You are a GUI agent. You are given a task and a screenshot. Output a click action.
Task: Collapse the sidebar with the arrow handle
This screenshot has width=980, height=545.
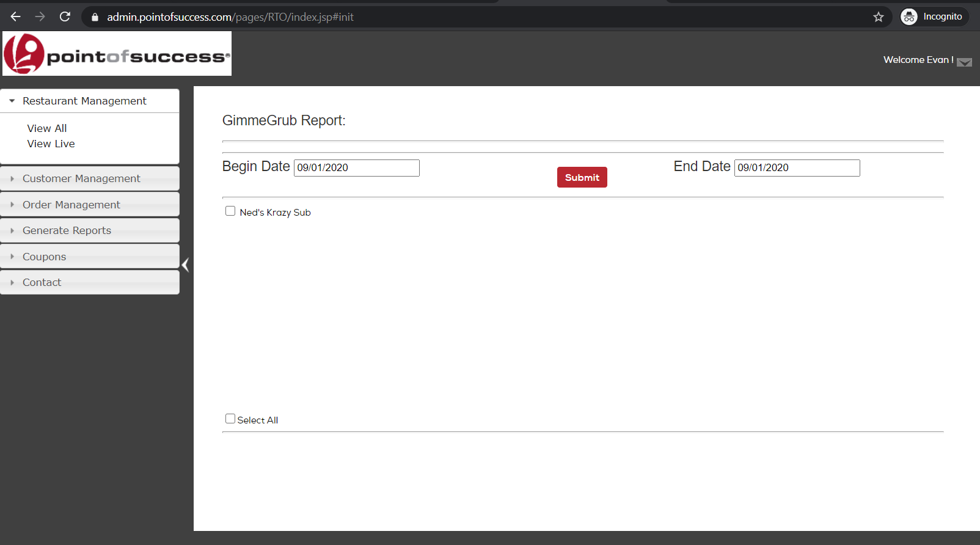pos(186,265)
